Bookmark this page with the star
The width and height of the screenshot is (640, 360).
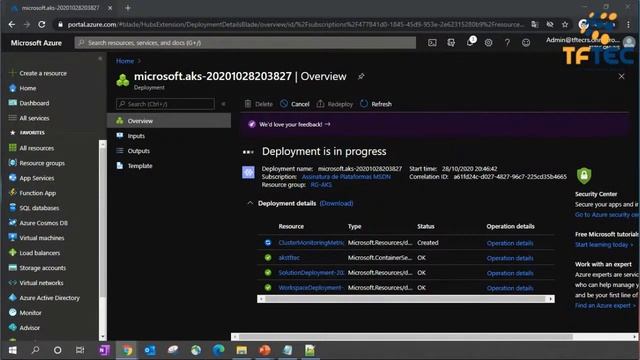point(565,24)
